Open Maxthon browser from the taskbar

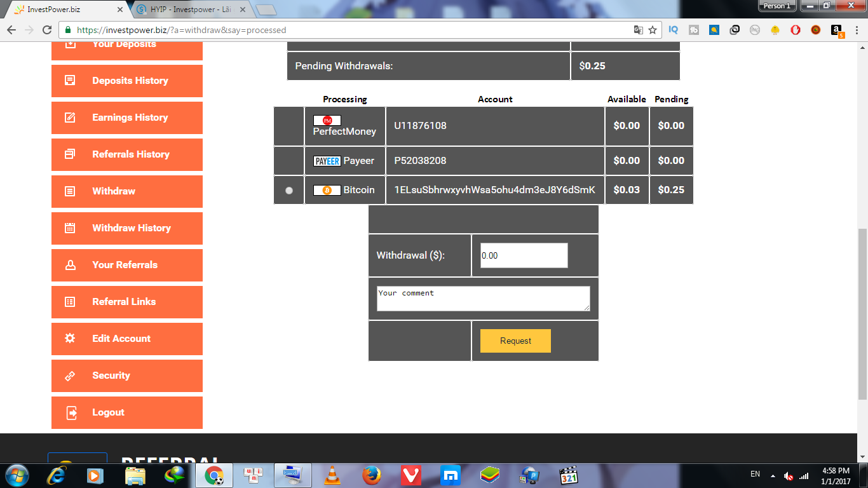coord(451,475)
